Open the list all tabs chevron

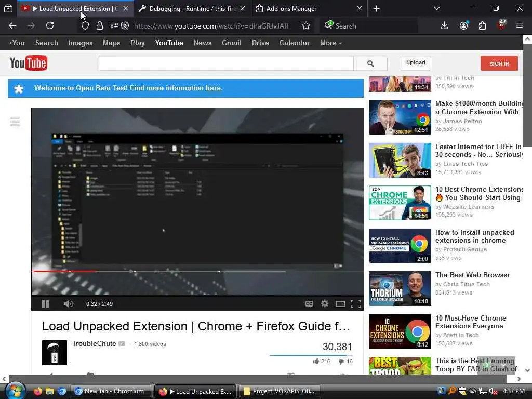point(436,8)
